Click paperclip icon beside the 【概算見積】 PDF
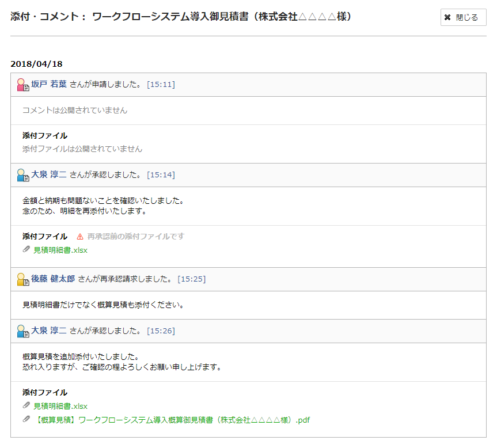 coord(26,419)
